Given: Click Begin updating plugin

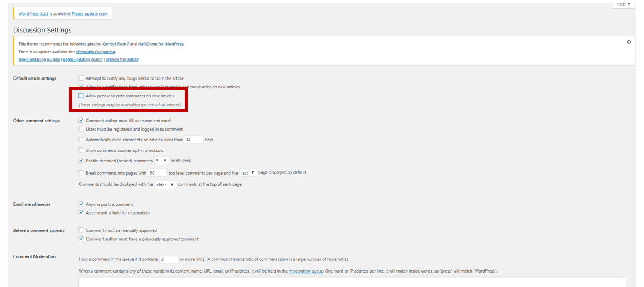Looking at the screenshot, I should pos(82,60).
